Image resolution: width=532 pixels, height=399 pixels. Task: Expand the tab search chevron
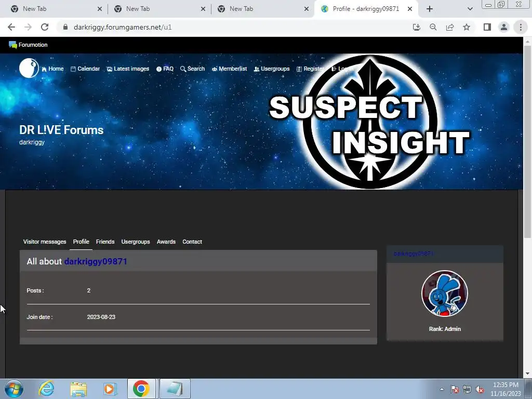(x=470, y=9)
